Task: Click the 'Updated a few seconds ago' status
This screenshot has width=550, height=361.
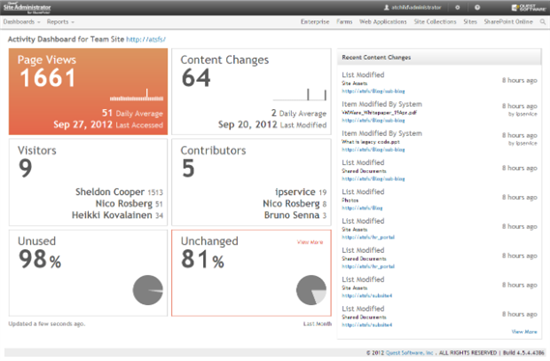Action: click(47, 324)
